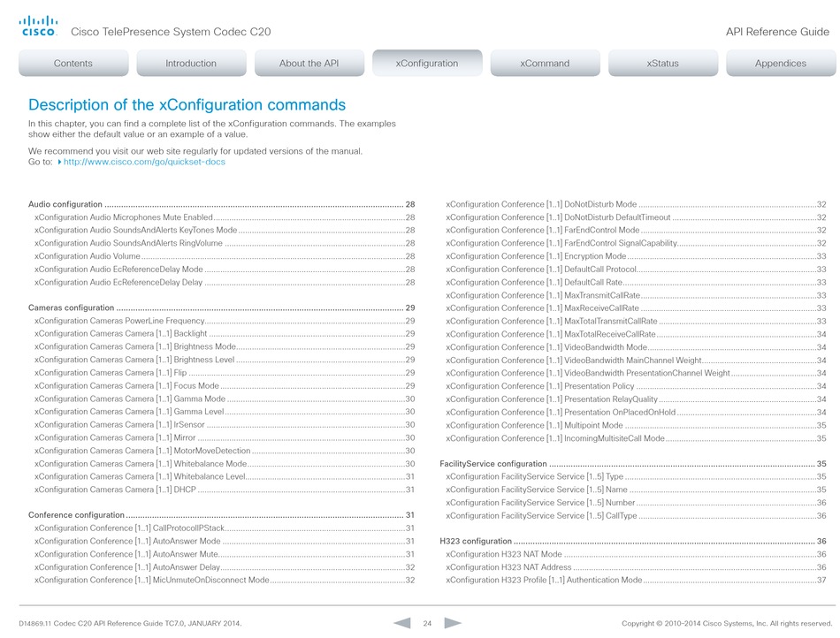Jump to FacilityService configuration section

coord(633,464)
